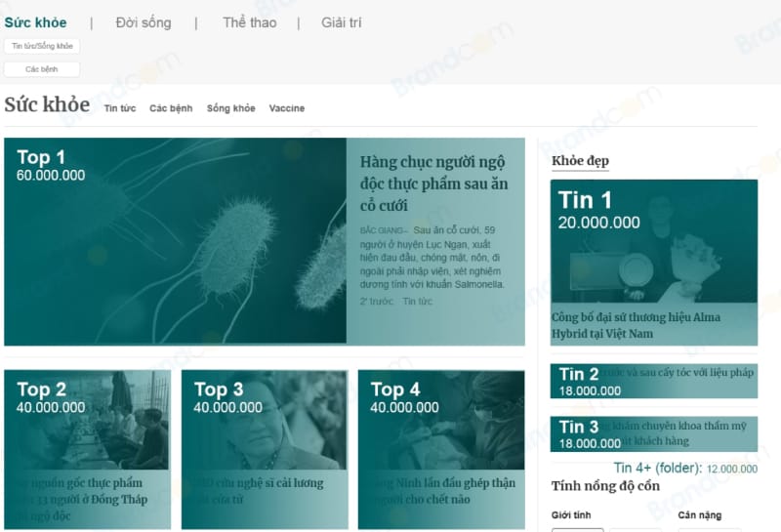This screenshot has height=532, width=781.
Task: Click the Khỏe đẹp section heading
Action: (x=580, y=161)
